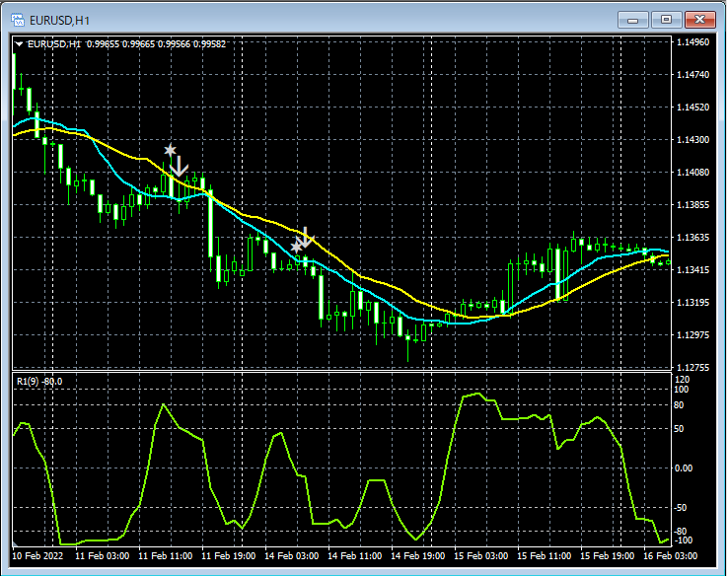Select the star marker near 14 Feb 03:00

point(296,247)
